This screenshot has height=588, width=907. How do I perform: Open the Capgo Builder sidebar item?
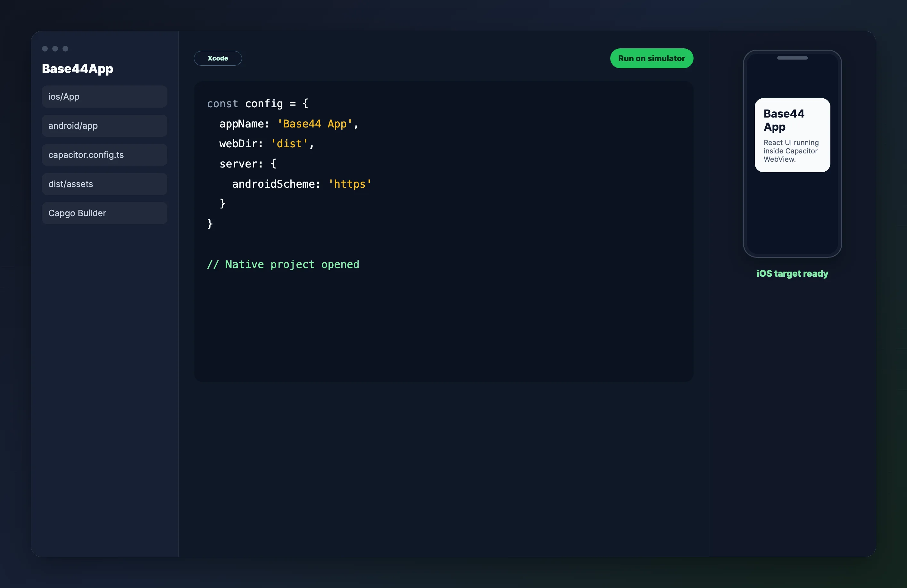104,213
